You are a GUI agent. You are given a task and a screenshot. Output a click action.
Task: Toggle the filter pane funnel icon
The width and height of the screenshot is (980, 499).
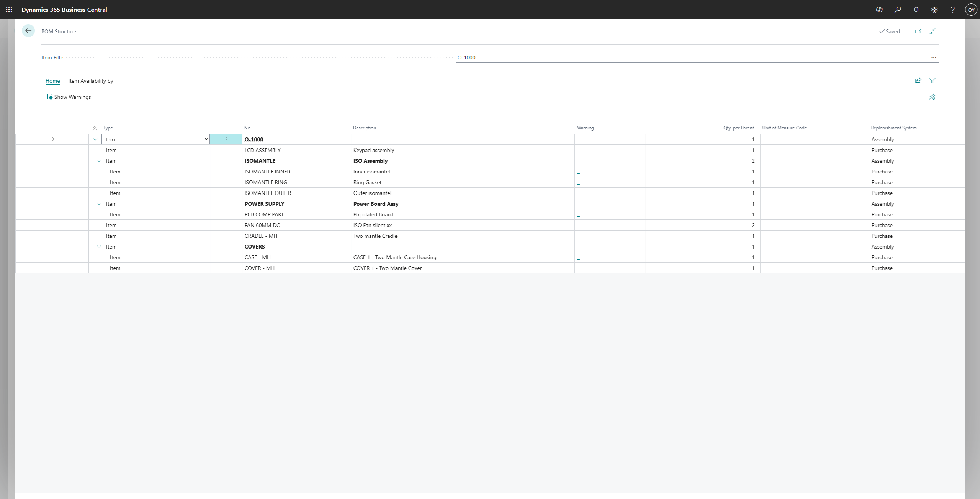(x=932, y=80)
